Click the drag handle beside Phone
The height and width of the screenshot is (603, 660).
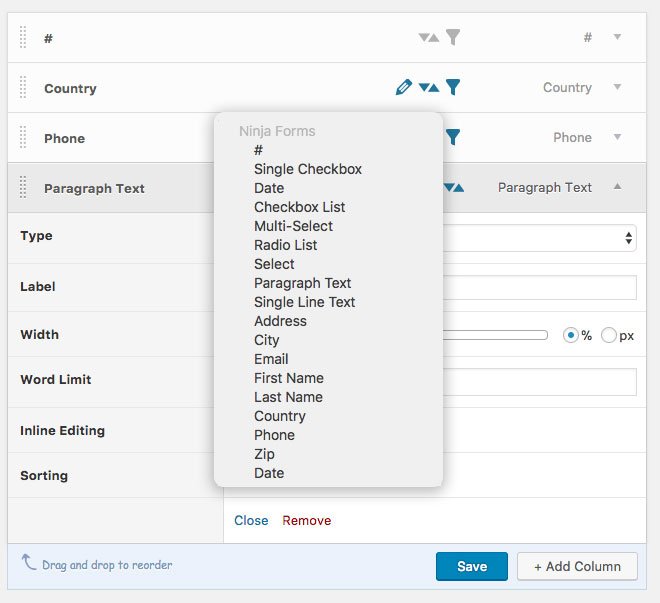24,138
